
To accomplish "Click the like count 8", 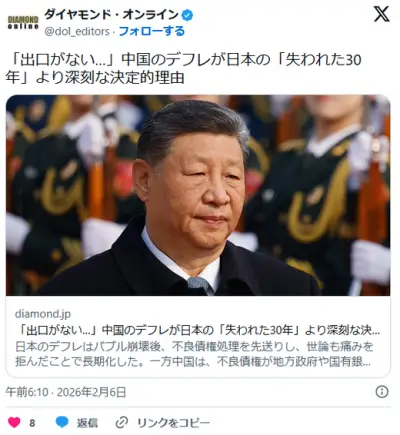I will tap(32, 423).
